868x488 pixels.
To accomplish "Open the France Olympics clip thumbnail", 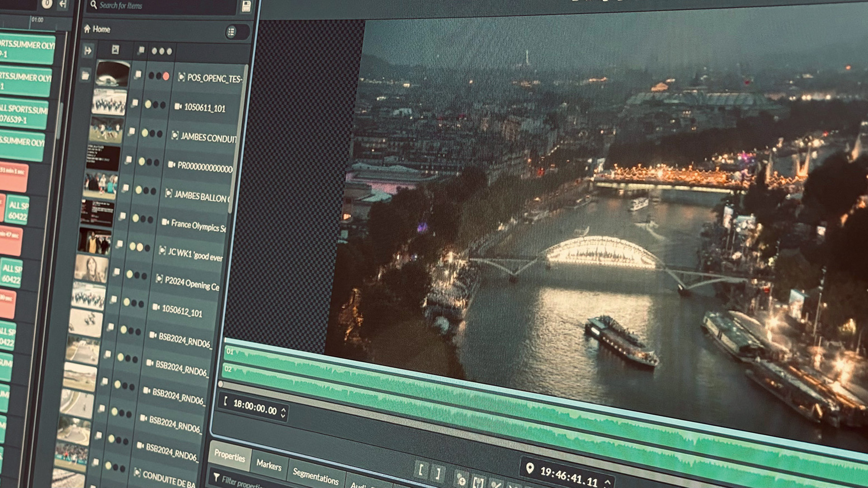I will (97, 213).
